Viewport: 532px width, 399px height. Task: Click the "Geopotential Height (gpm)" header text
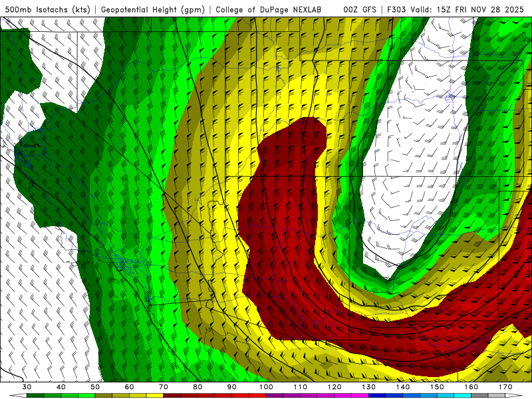pyautogui.click(x=153, y=10)
